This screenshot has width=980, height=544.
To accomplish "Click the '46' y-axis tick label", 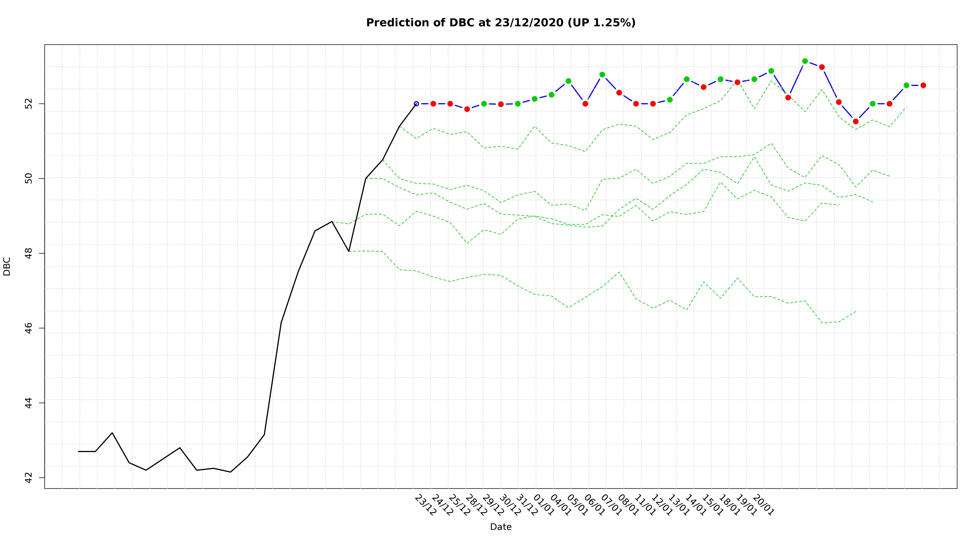I will (29, 328).
